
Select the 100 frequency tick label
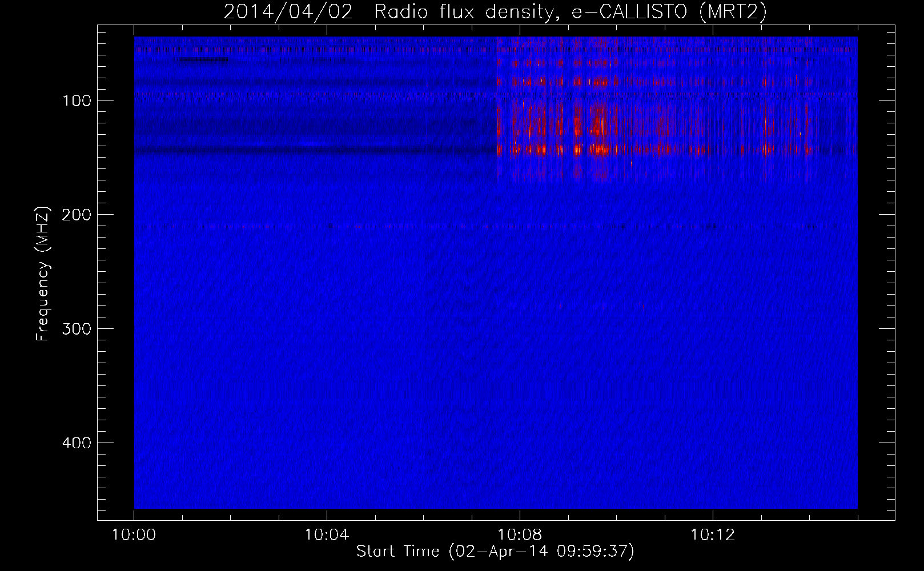[x=77, y=101]
